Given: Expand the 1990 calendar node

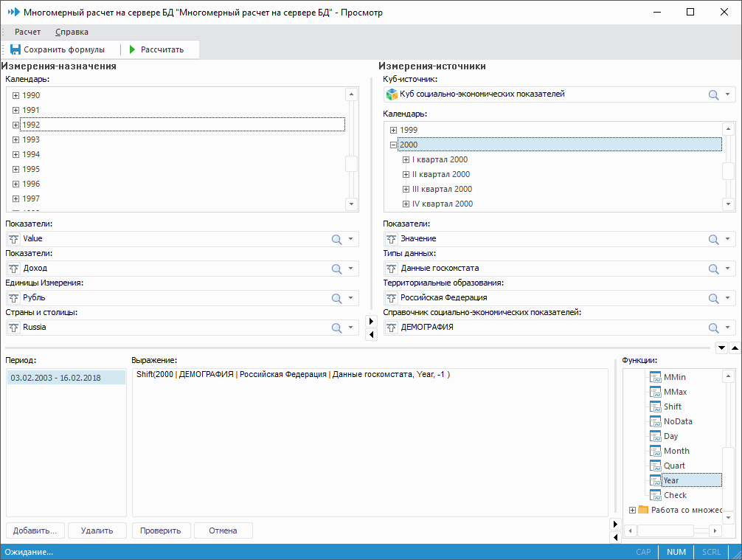Looking at the screenshot, I should click(15, 95).
